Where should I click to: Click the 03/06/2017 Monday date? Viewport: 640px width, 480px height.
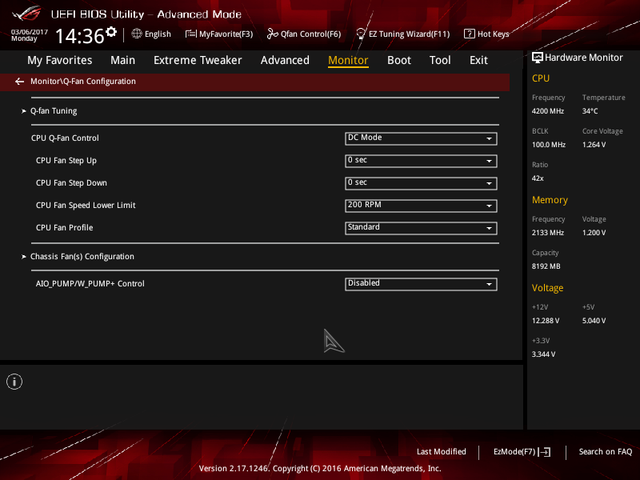pos(29,36)
